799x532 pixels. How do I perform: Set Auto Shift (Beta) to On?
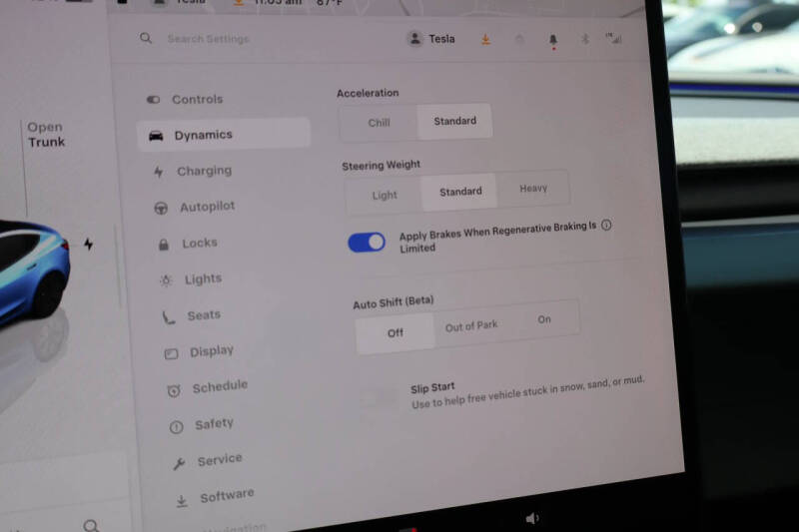coord(544,319)
